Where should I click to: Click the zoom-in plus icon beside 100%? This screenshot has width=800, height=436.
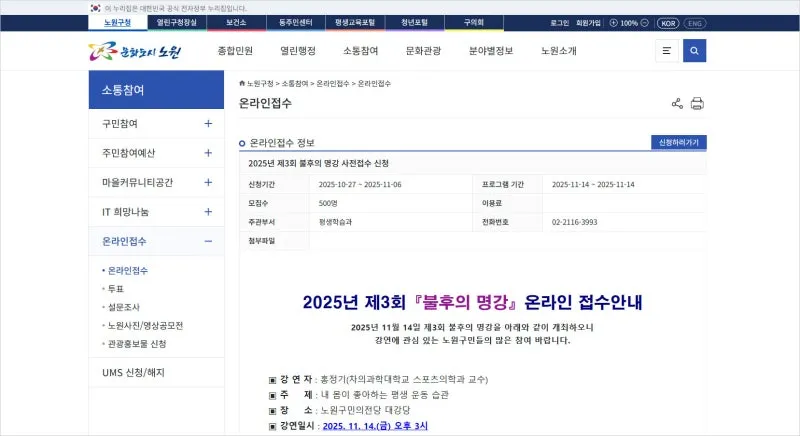tap(613, 22)
